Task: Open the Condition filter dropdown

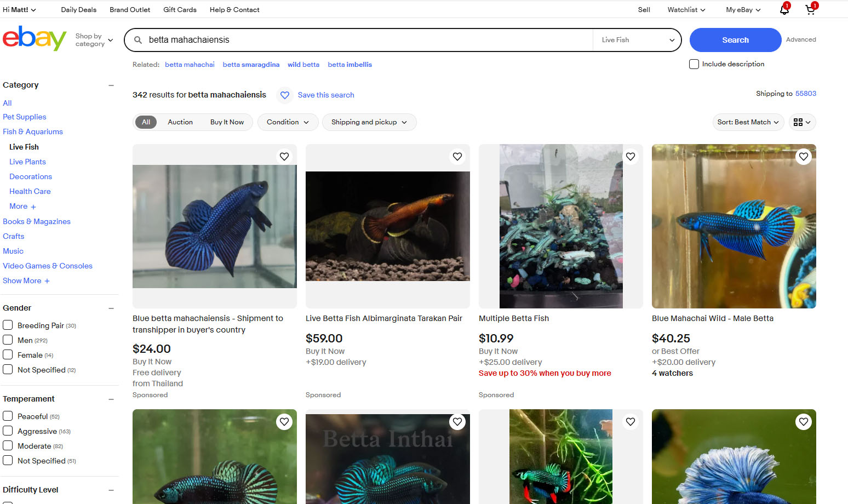Action: pyautogui.click(x=288, y=122)
